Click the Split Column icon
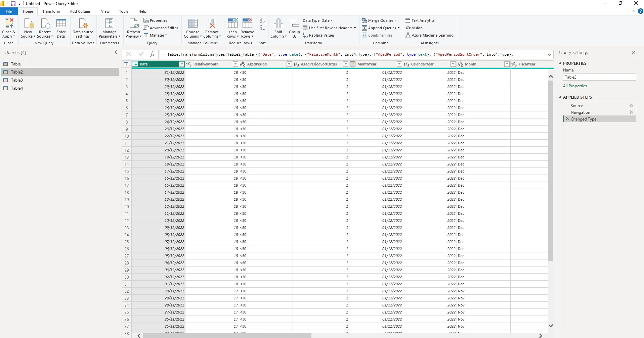This screenshot has width=644, height=338. click(278, 24)
